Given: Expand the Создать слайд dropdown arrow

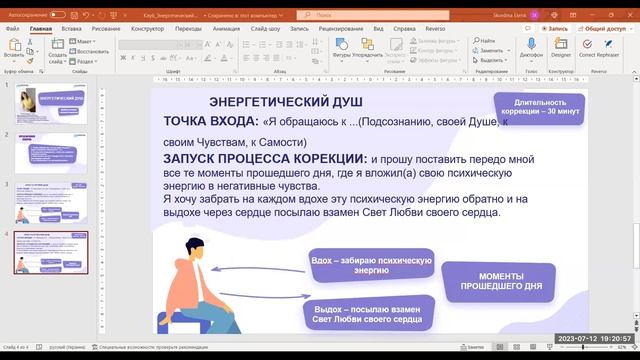Looking at the screenshot, I should click(65, 62).
